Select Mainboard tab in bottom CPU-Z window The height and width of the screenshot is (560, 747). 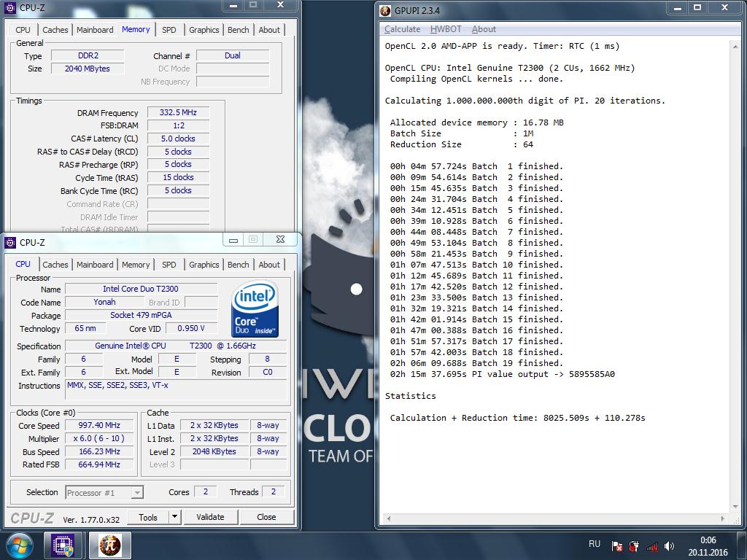tap(95, 264)
